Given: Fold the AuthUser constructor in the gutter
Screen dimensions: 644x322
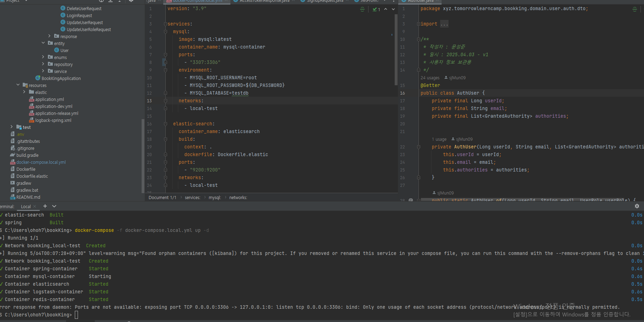Looking at the screenshot, I should click(x=418, y=147).
